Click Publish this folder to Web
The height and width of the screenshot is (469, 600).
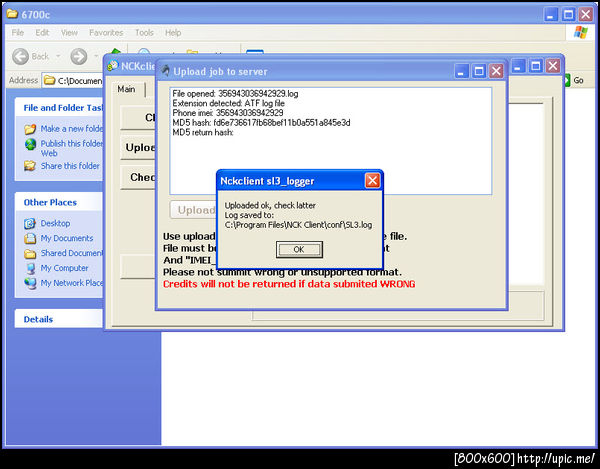click(x=72, y=148)
